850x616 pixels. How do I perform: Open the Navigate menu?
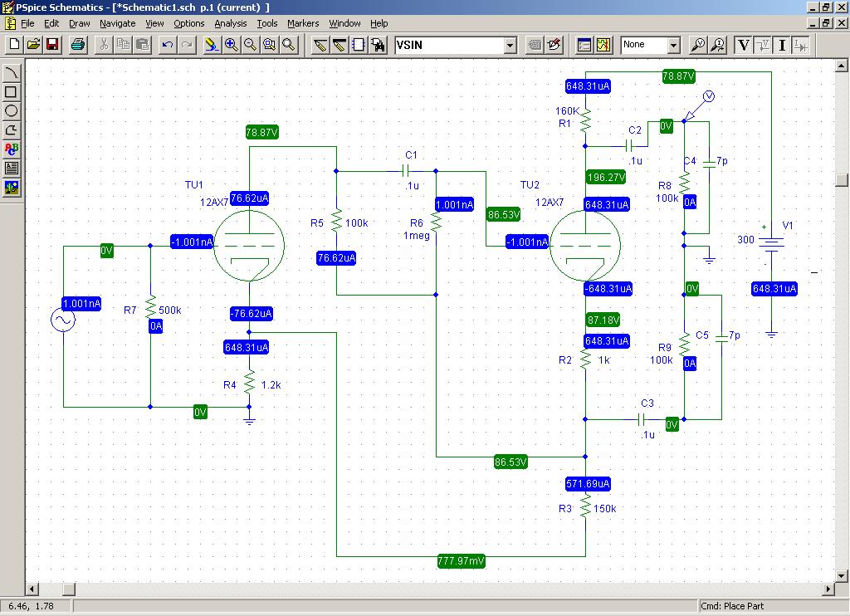click(118, 23)
